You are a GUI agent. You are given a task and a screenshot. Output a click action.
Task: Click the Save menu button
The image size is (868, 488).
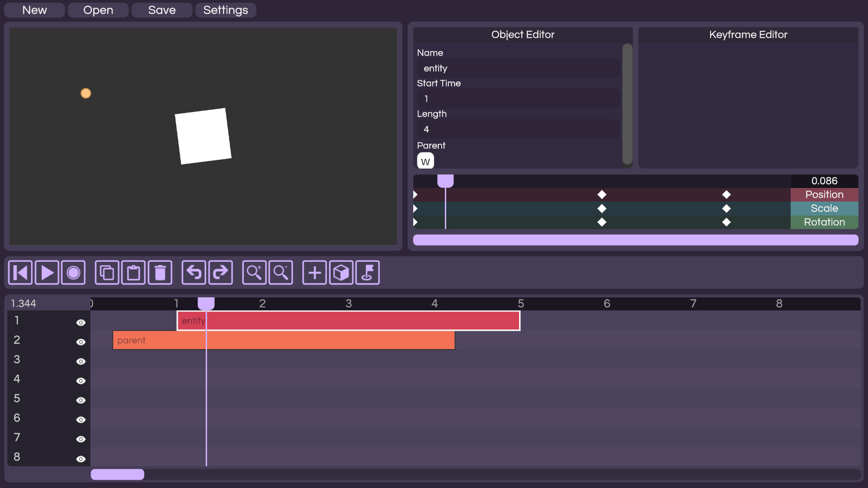coord(162,10)
